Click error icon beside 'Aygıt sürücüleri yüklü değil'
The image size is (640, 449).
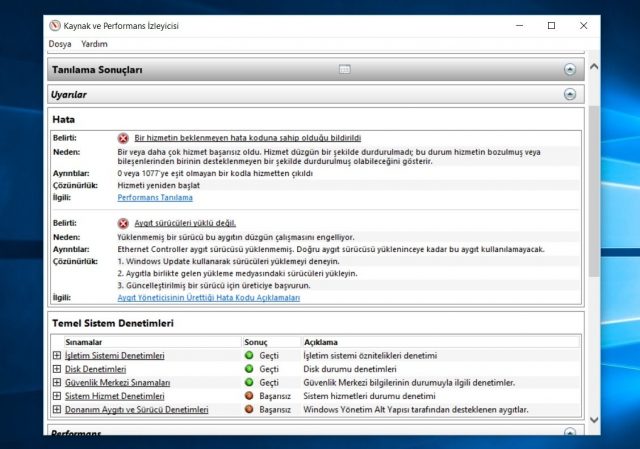pos(123,224)
